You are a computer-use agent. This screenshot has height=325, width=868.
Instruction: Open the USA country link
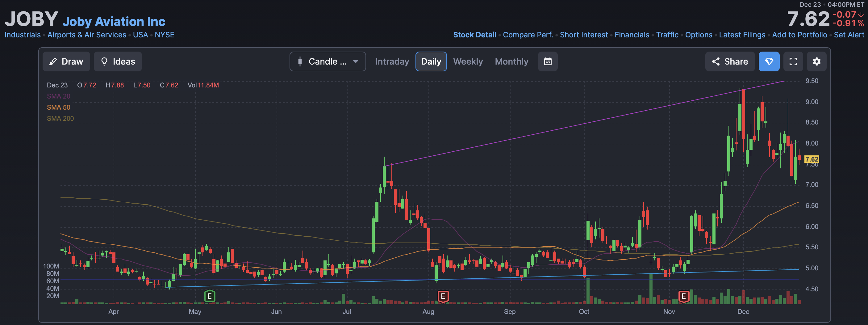[140, 35]
